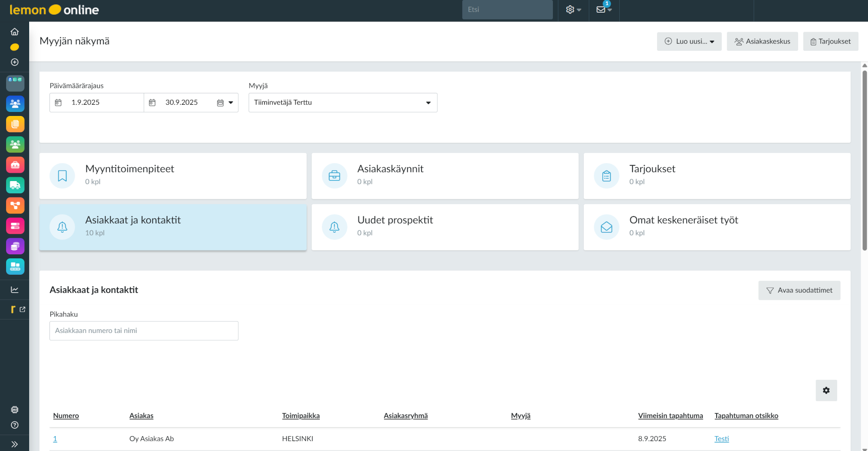Click the help question mark icon
The image size is (868, 451).
[14, 425]
